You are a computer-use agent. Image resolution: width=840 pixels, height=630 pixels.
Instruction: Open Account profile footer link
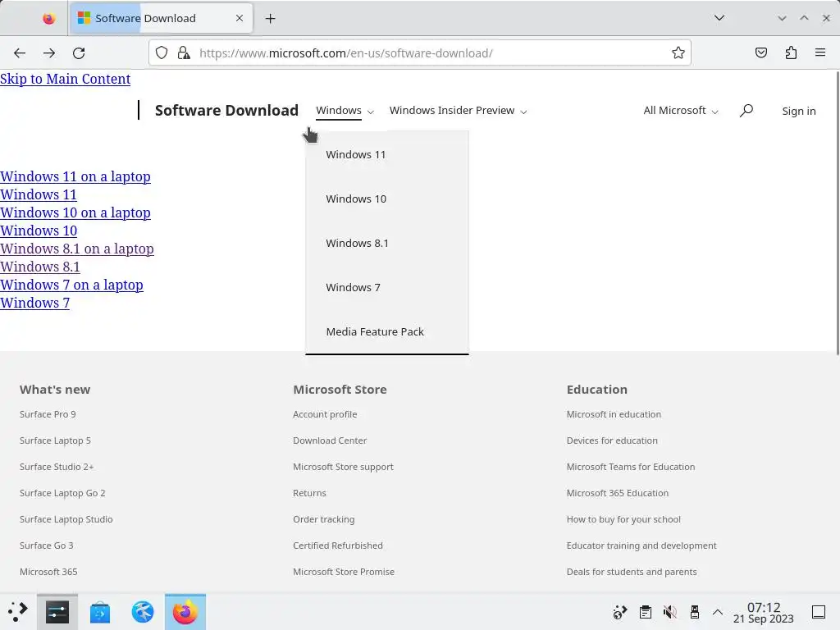(x=325, y=414)
